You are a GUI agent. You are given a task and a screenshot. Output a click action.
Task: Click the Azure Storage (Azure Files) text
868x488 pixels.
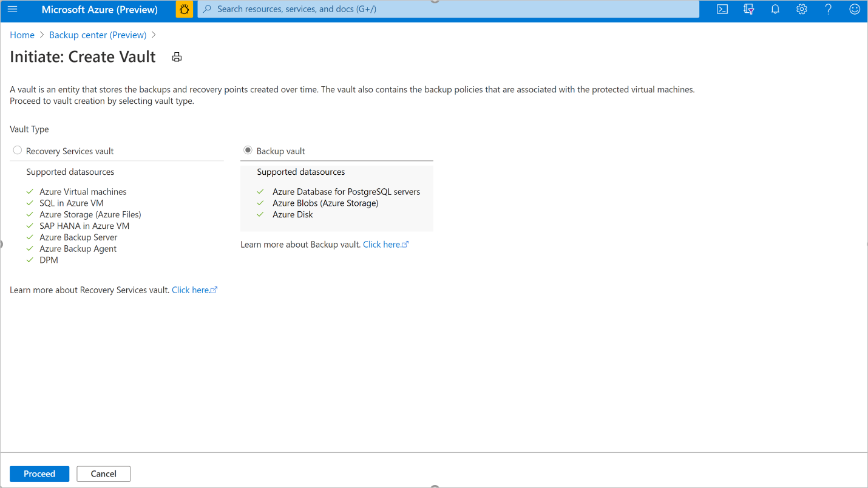pos(90,215)
